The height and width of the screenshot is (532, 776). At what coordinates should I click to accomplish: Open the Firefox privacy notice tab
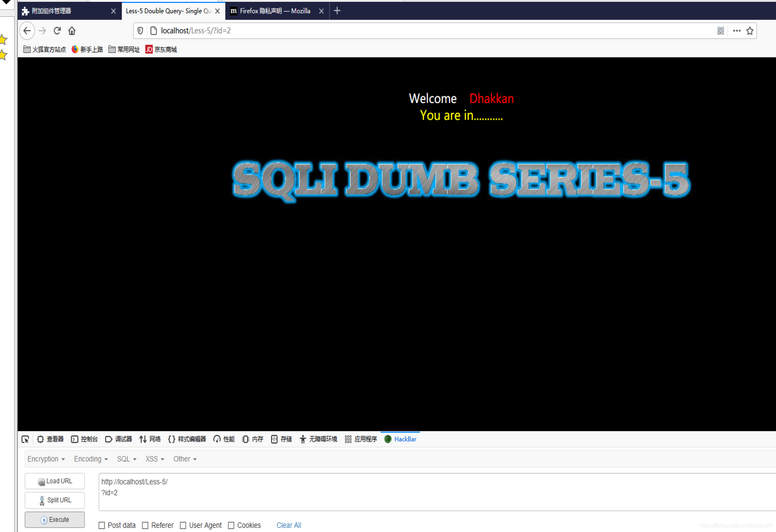(x=275, y=11)
